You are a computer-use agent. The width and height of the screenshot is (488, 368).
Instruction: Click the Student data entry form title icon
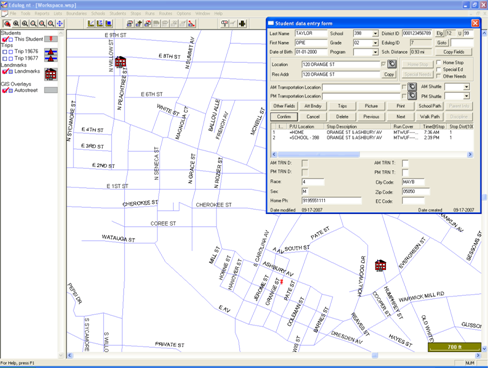tap(271, 23)
